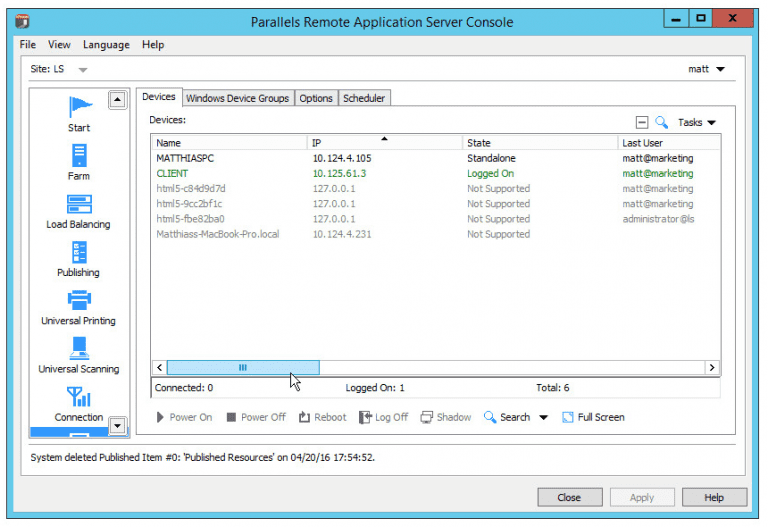Select device html5-9cc2bf1c
Screen dimensions: 768x527
[435, 204]
